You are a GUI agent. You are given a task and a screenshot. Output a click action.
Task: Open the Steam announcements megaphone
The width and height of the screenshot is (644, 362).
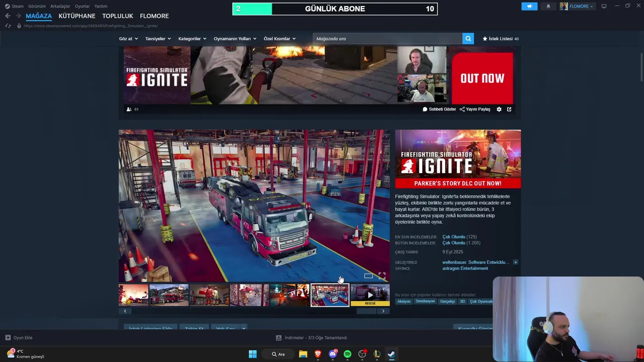529,6
